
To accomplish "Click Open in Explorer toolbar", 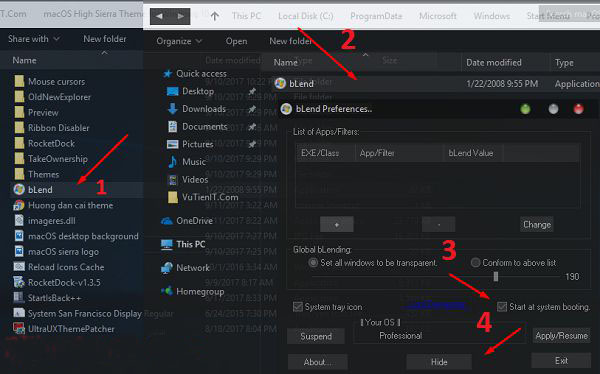I will (236, 41).
